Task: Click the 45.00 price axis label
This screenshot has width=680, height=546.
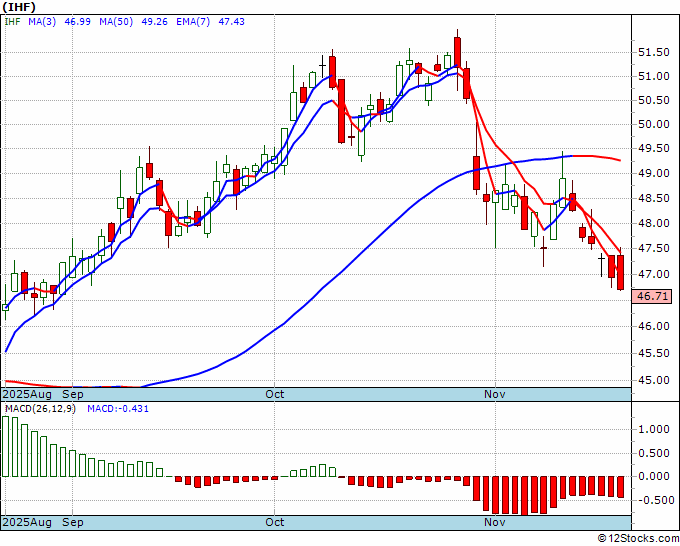Action: [x=652, y=380]
